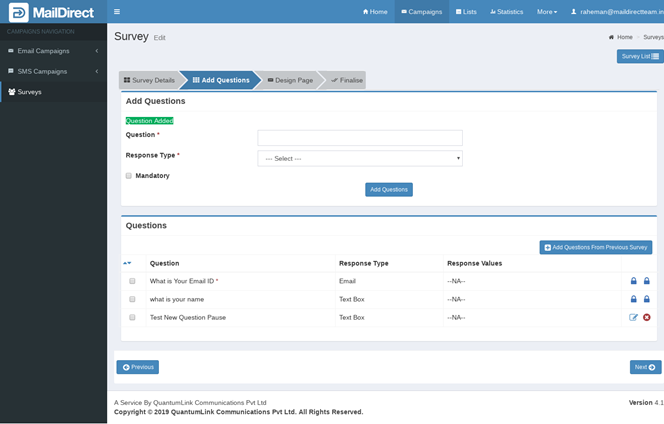Viewport: 664px width, 424px height.
Task: Click into the Question text field
Action: pyautogui.click(x=359, y=137)
